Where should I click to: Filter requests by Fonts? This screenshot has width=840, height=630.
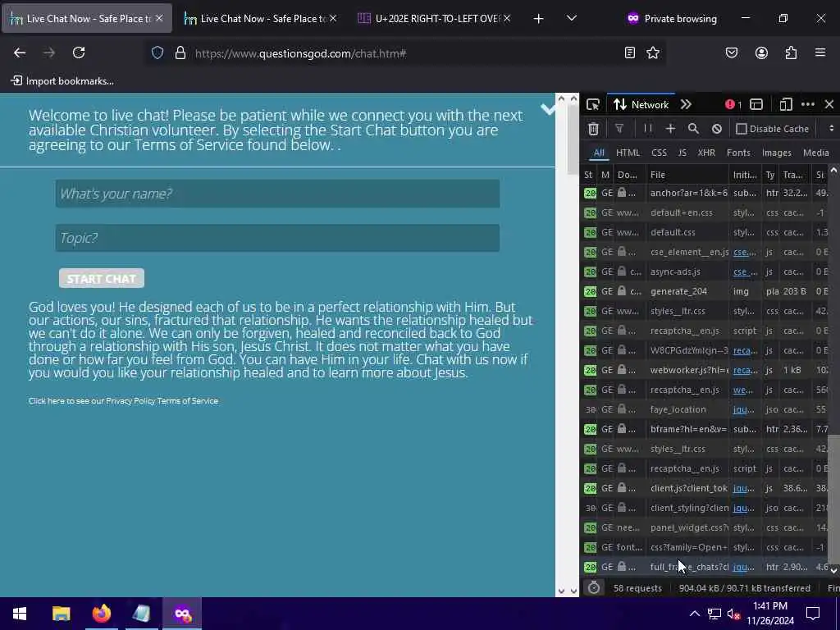tap(738, 153)
